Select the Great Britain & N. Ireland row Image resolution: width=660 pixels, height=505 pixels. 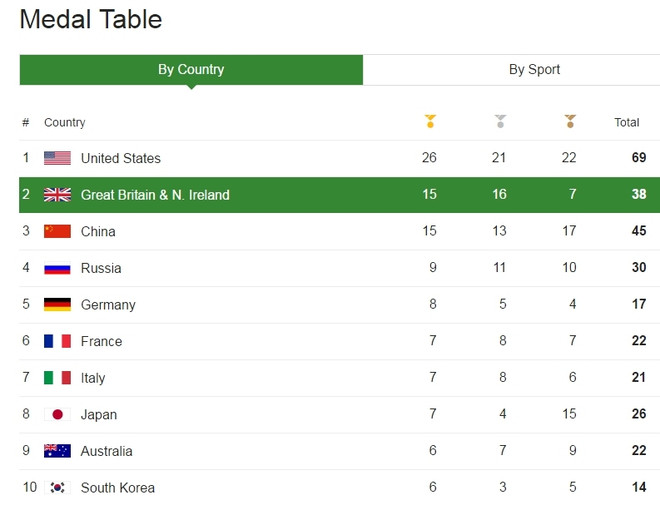[339, 195]
